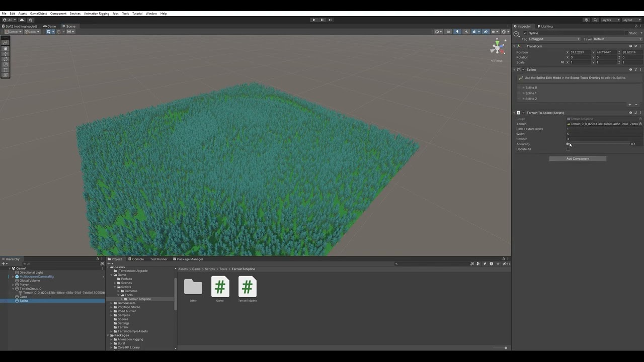Remove spline with minus button
This screenshot has height=362, width=644.
pyautogui.click(x=636, y=105)
